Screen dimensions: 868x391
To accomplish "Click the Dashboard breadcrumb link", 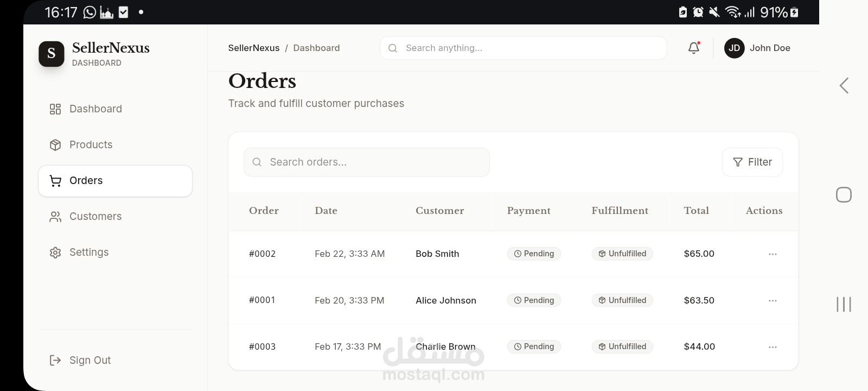I will (x=316, y=48).
